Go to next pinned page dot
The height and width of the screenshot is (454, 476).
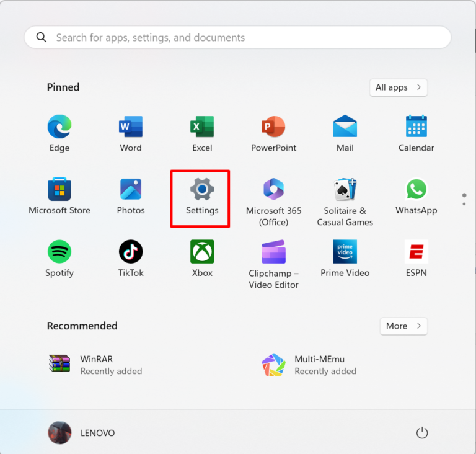click(464, 204)
